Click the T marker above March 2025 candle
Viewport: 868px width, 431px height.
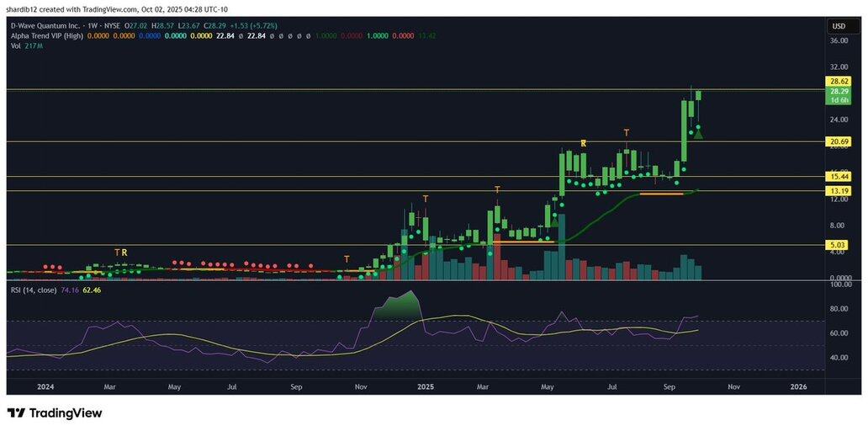click(497, 189)
